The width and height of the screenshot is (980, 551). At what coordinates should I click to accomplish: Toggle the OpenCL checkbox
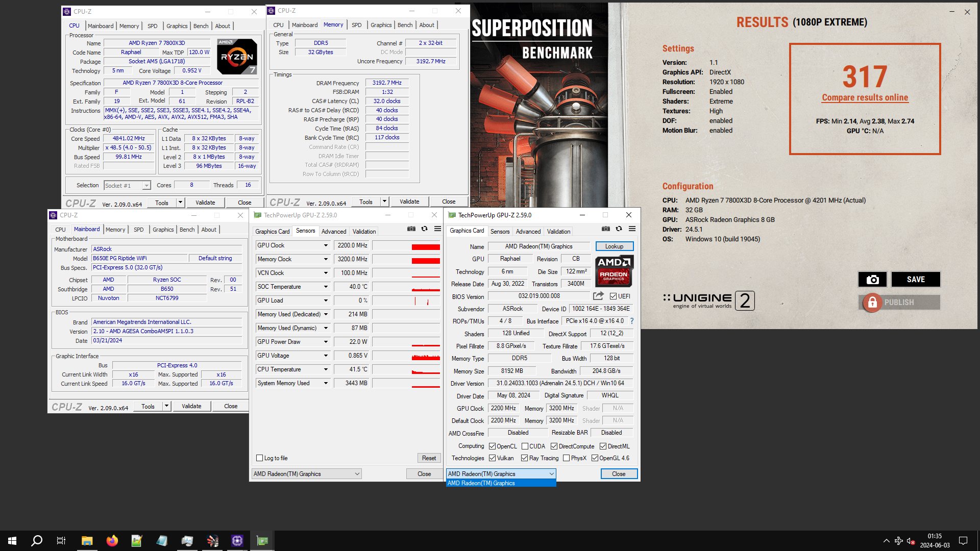pos(492,446)
